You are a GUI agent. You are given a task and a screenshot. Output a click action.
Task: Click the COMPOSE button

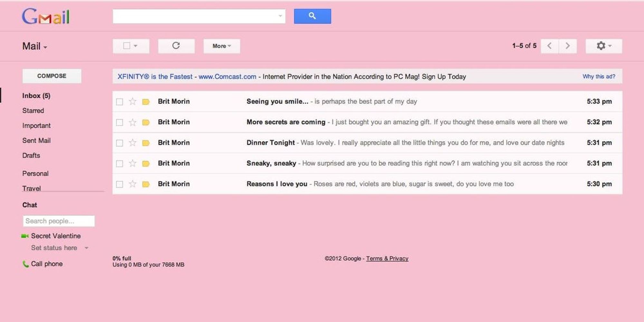[x=52, y=76]
